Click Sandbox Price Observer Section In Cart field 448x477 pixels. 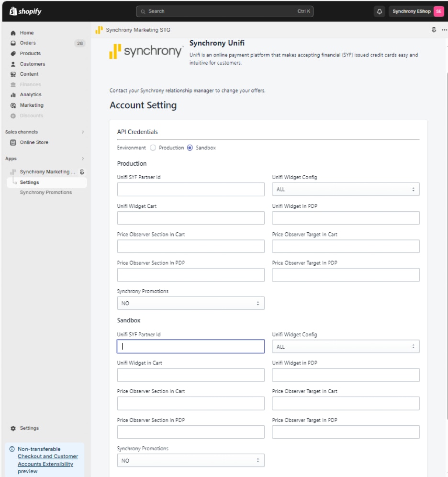click(x=190, y=403)
